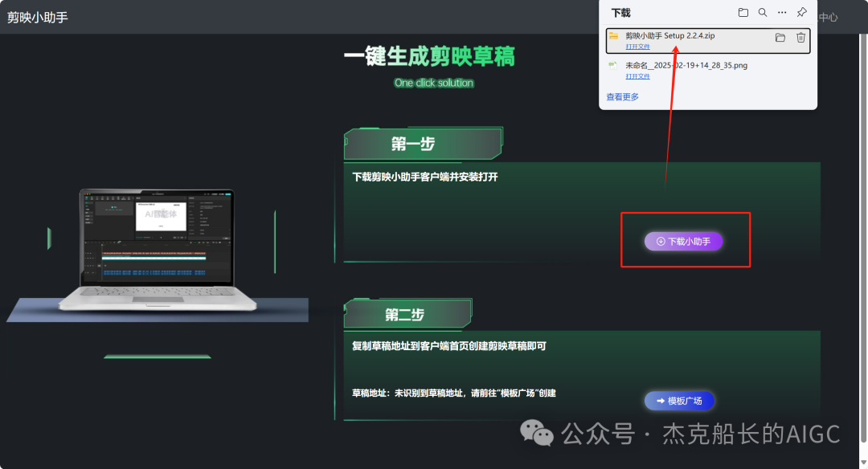Screen dimensions: 868x469
Task: Click the 一键生成剪映草稿 headline
Action: [429, 56]
